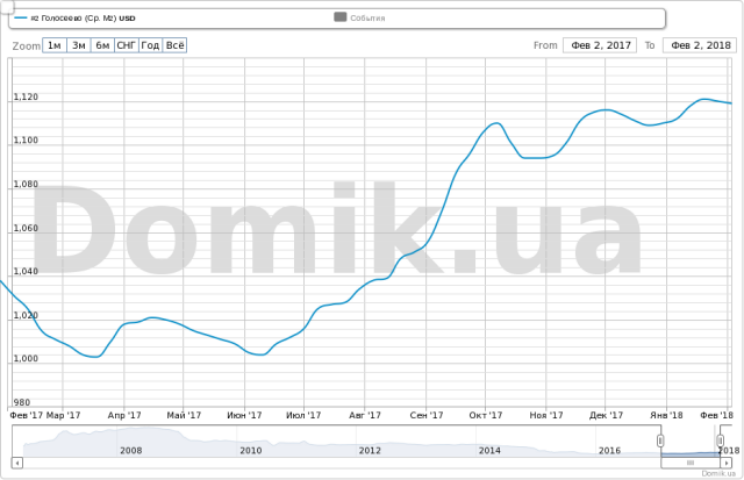
Task: Select the Год zoom range button
Action: click(150, 46)
